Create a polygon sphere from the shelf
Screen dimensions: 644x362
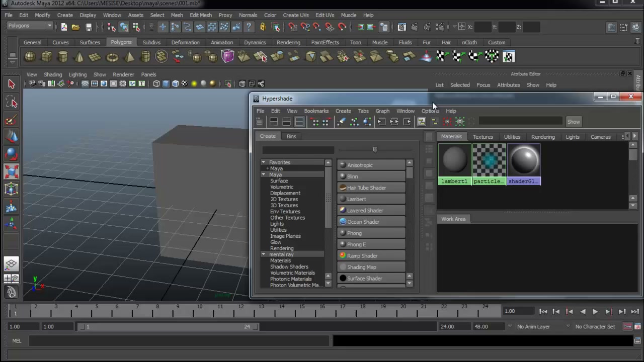[x=30, y=57]
